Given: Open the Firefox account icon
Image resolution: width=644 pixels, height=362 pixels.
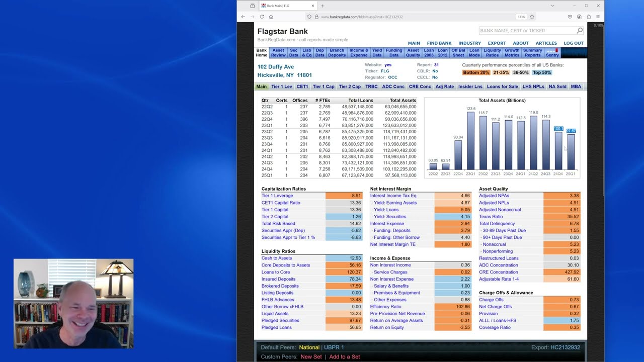Looking at the screenshot, I should pos(580,17).
